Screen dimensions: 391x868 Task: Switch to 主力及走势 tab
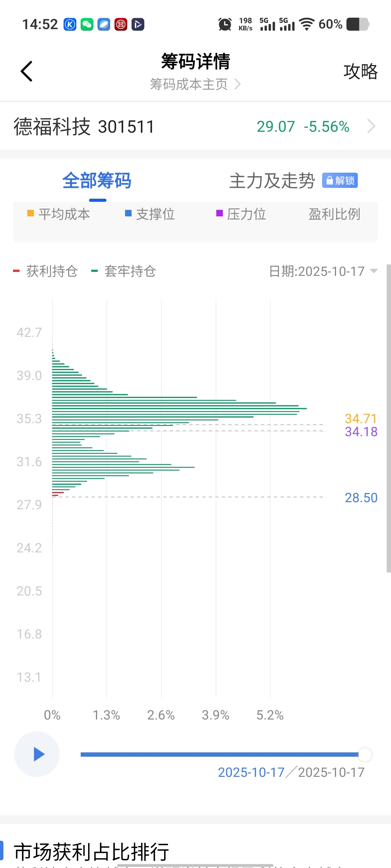tap(272, 181)
